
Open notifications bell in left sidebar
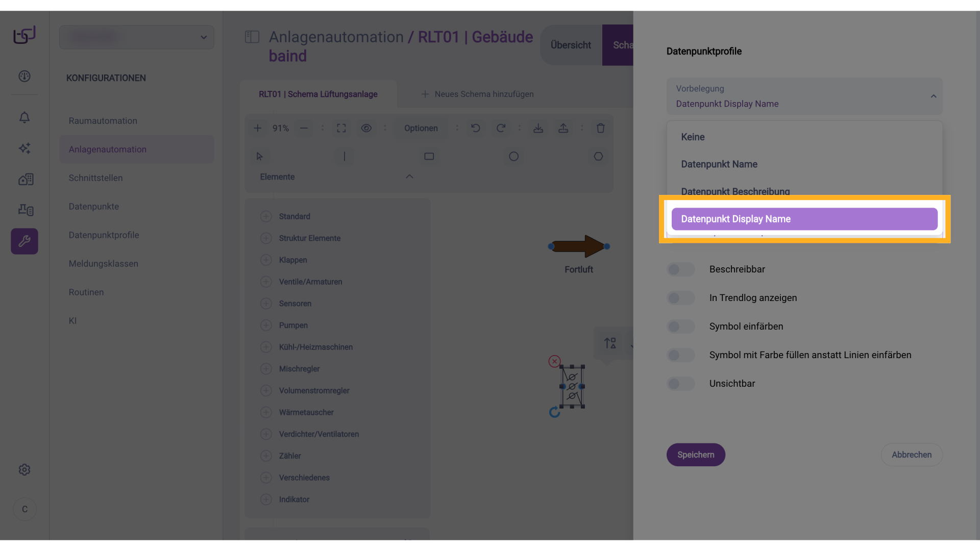[x=24, y=117]
